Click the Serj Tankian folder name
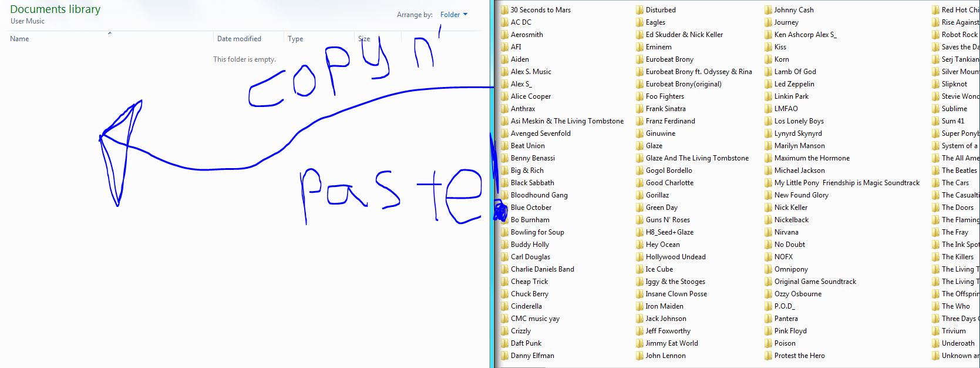This screenshot has height=368, width=980. [x=960, y=59]
